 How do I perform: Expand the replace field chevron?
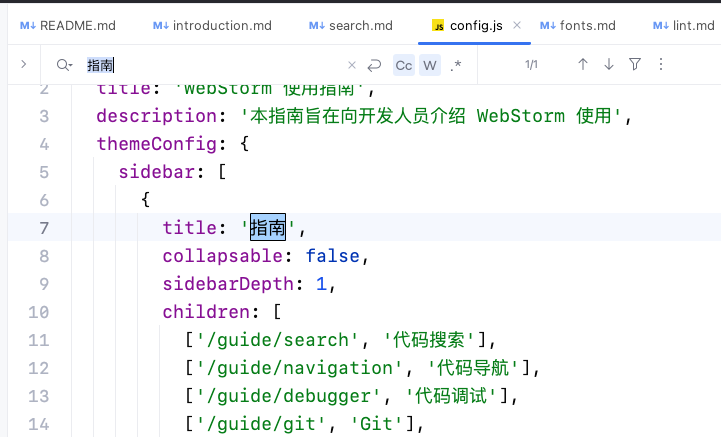(x=23, y=65)
